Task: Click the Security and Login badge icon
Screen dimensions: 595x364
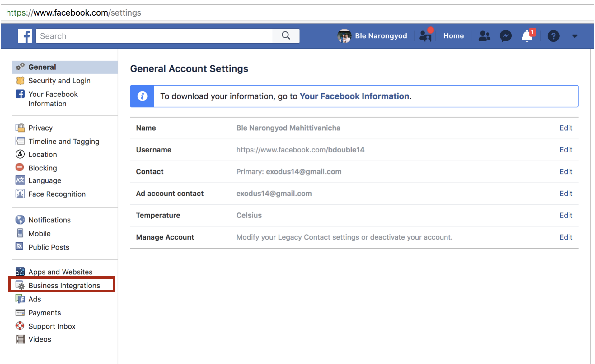Action: click(x=20, y=81)
